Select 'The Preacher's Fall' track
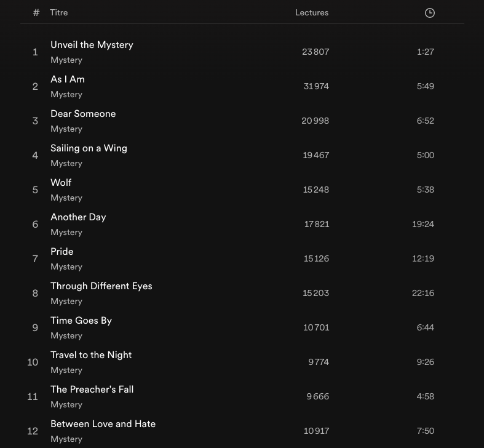The image size is (484, 448). tap(92, 390)
